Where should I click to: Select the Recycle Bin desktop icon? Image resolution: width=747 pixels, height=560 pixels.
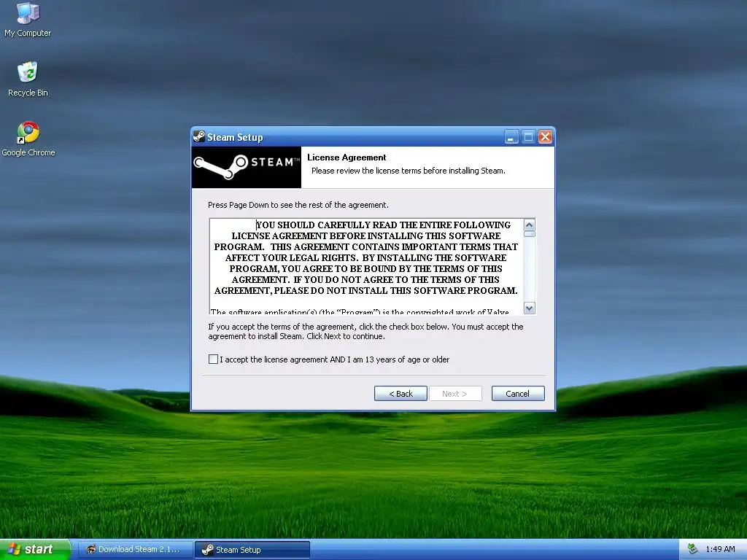(28, 79)
